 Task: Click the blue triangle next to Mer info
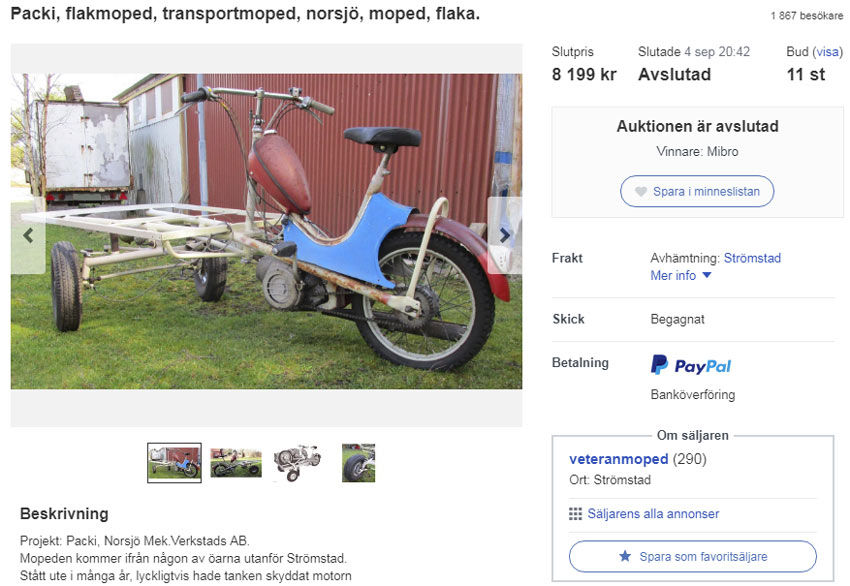(706, 275)
